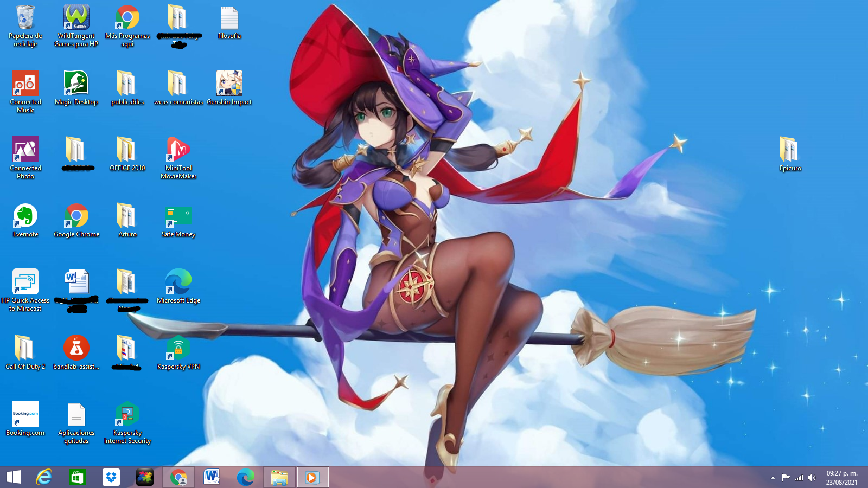Select the filosofia text file
The image size is (868, 488).
229,22
